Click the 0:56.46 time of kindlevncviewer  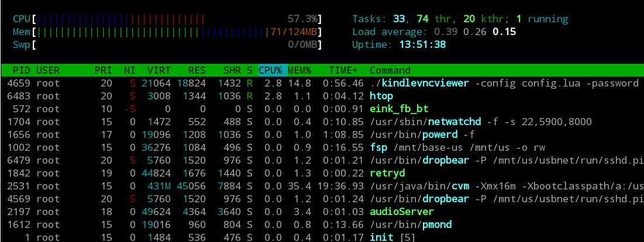(x=343, y=83)
